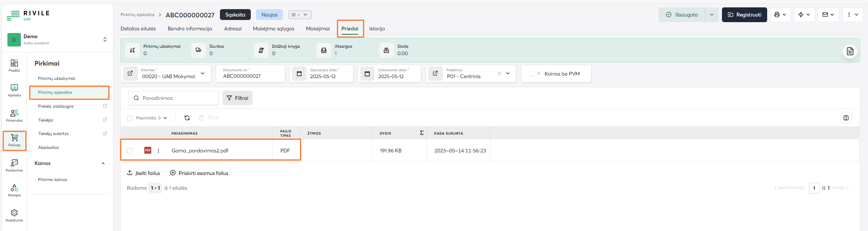The width and height of the screenshot is (868, 231).
Task: Click the Registruoti button
Action: tap(744, 15)
